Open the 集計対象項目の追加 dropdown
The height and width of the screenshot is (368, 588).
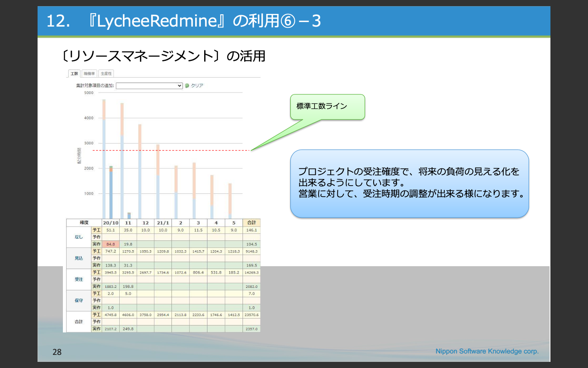[x=149, y=86]
